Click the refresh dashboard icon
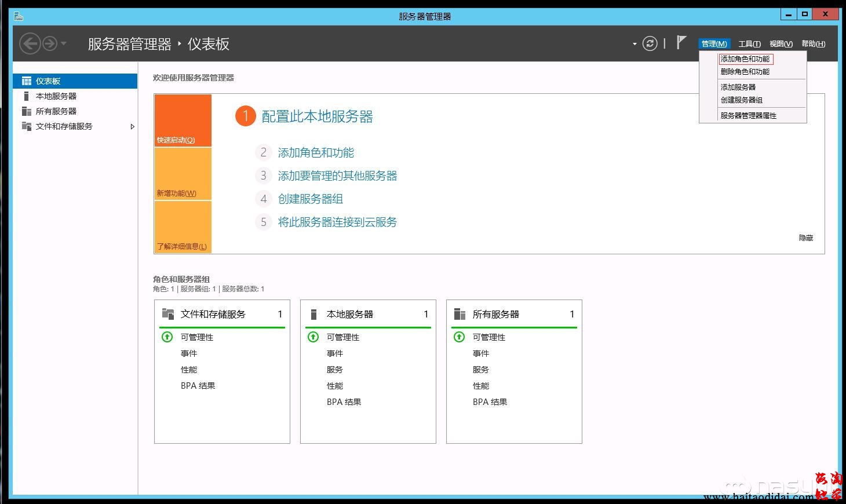 click(x=650, y=43)
